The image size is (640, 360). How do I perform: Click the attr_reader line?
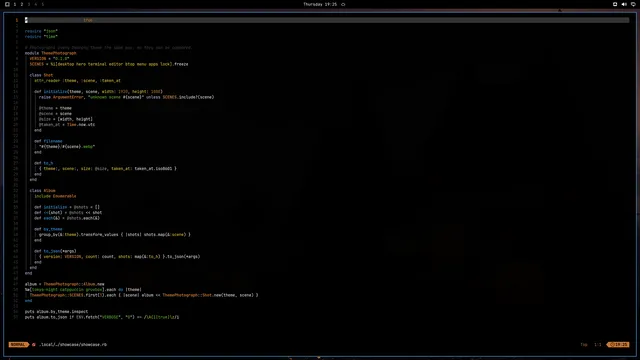77,80
